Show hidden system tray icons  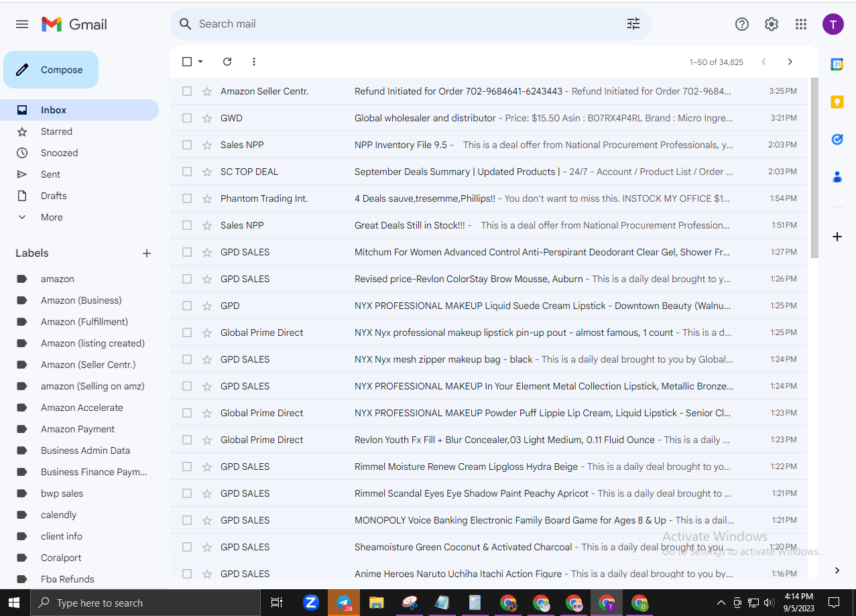tap(721, 603)
